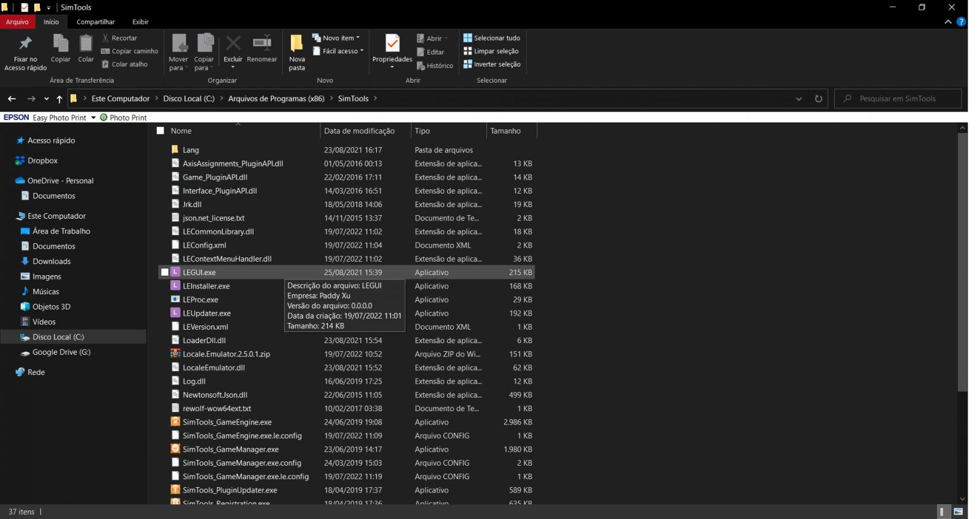Go to Arquivos de Programas (x86) in the path
980x519 pixels.
276,99
